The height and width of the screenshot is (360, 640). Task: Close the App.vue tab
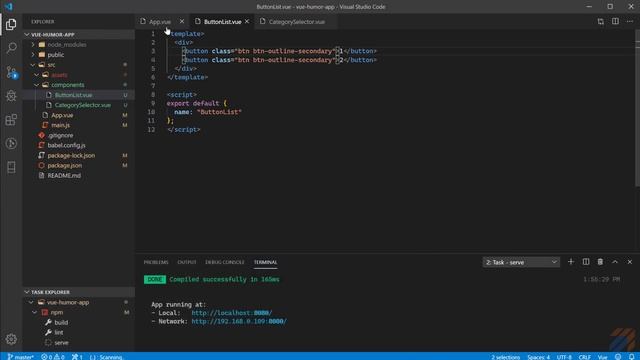point(182,21)
